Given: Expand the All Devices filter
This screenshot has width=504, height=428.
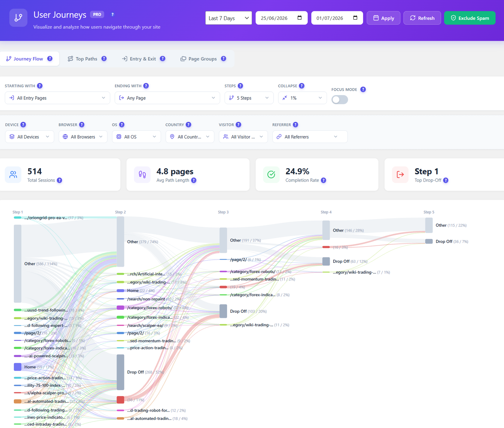Looking at the screenshot, I should [30, 137].
